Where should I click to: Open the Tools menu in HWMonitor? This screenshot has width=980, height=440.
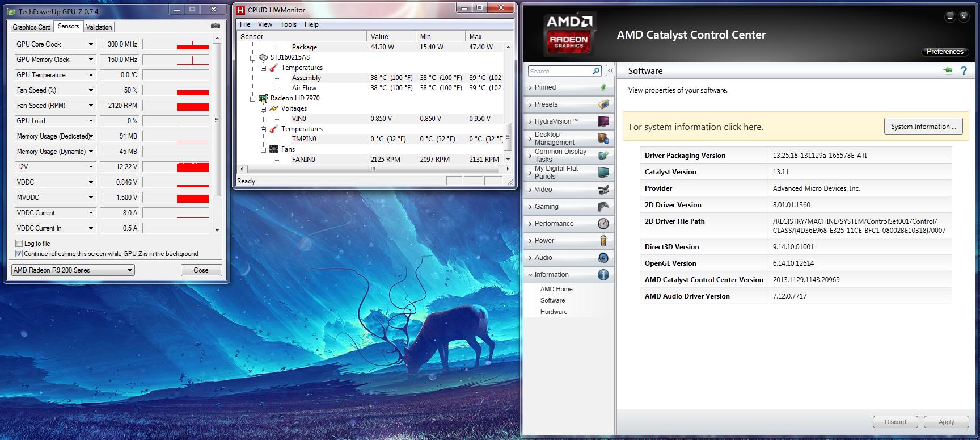click(288, 24)
